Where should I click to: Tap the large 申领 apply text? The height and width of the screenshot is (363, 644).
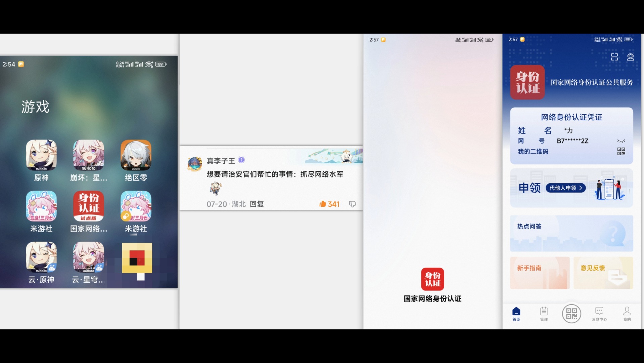pos(530,188)
